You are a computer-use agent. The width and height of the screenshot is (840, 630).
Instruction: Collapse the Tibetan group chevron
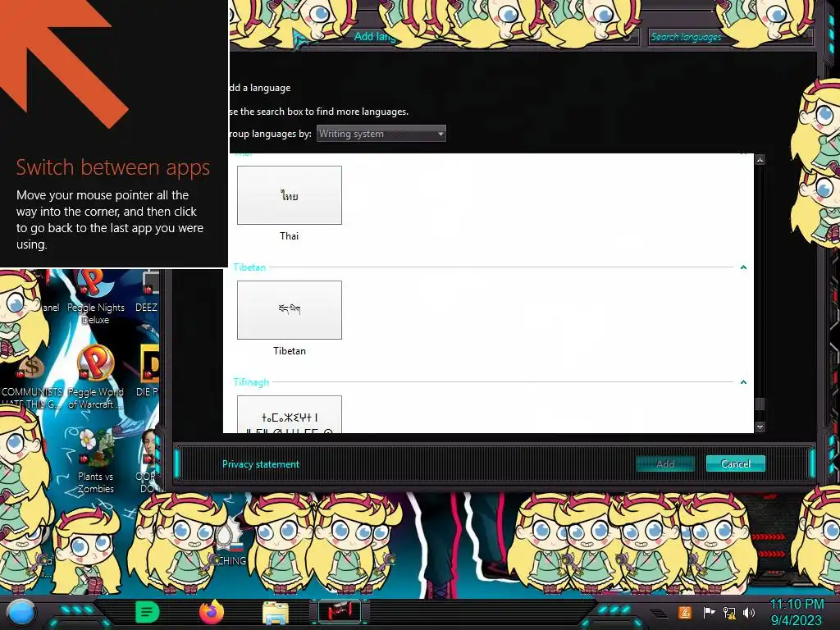tap(743, 267)
